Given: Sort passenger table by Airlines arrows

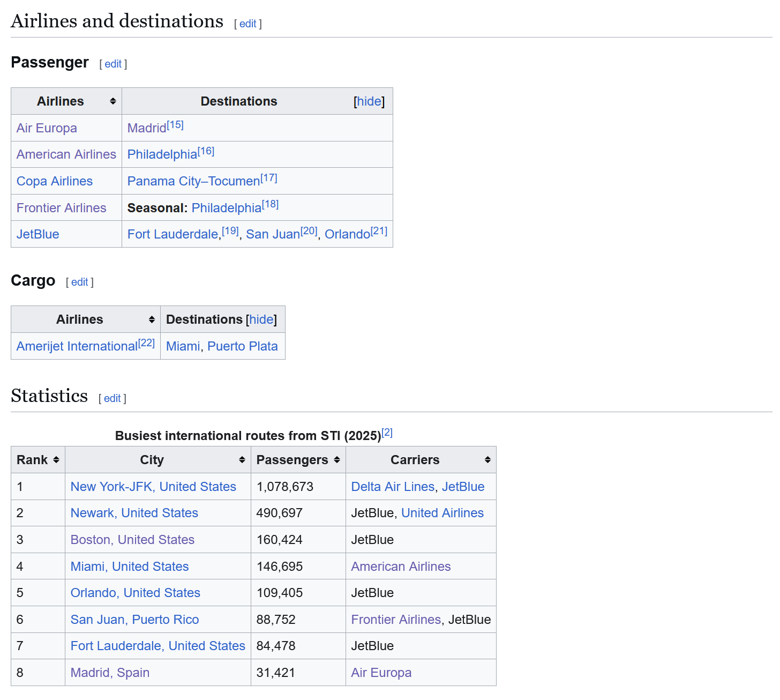Looking at the screenshot, I should tap(113, 101).
